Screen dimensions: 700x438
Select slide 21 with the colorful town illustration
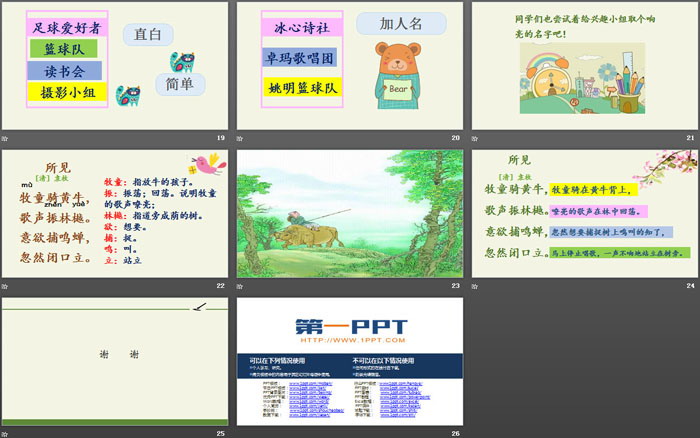(584, 65)
